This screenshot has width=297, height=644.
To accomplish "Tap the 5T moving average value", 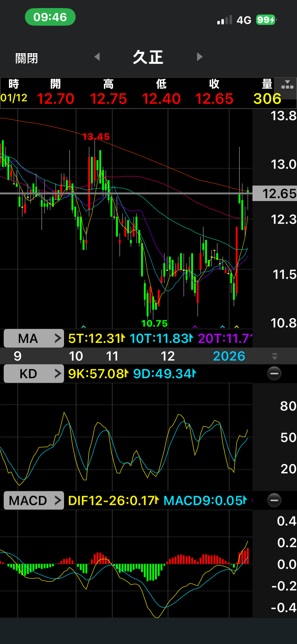I will 97,339.
